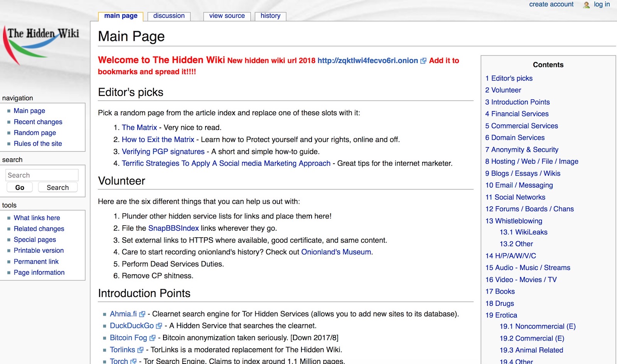The height and width of the screenshot is (364, 617).
Task: Open the view source tab
Action: (x=227, y=16)
